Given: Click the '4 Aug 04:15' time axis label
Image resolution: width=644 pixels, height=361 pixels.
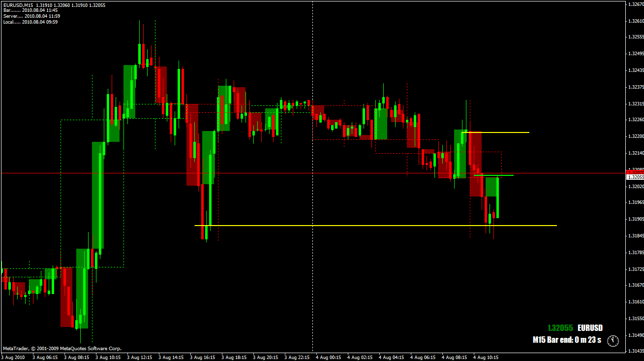Looking at the screenshot, I should click(x=392, y=357).
